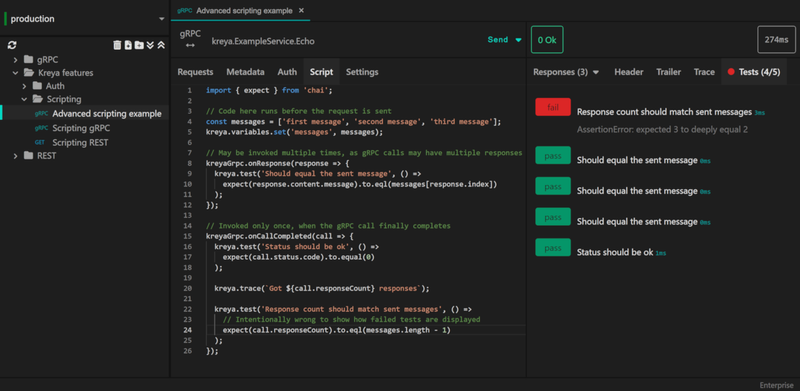Switch to the Metadata tab
Screen dimensions: 800x391
pos(245,72)
